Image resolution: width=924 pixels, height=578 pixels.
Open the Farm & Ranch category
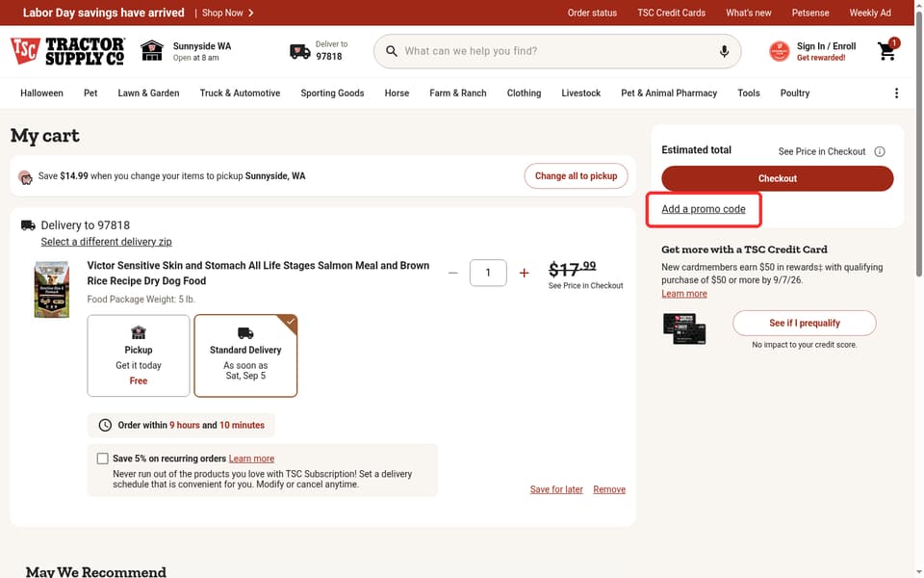coord(458,93)
